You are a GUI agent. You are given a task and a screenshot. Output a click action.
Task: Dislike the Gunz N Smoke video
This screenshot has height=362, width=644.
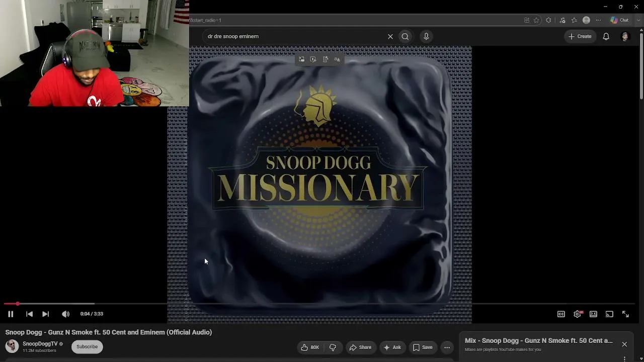333,347
